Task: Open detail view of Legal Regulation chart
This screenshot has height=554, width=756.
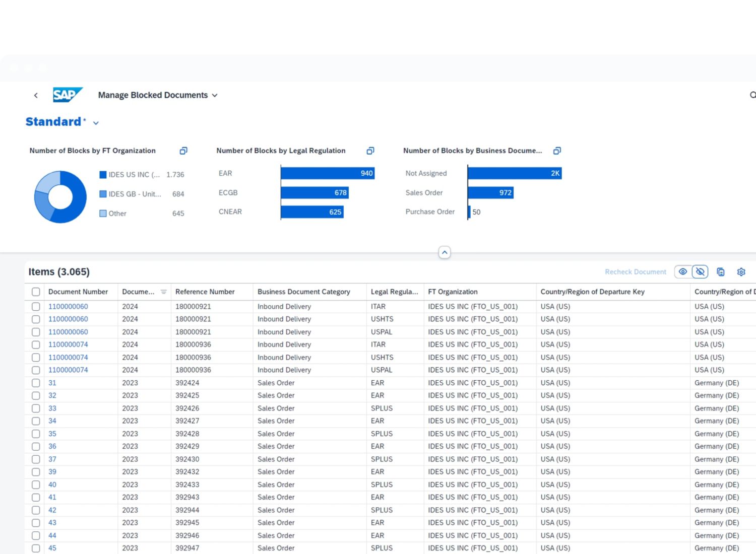Action: point(370,151)
